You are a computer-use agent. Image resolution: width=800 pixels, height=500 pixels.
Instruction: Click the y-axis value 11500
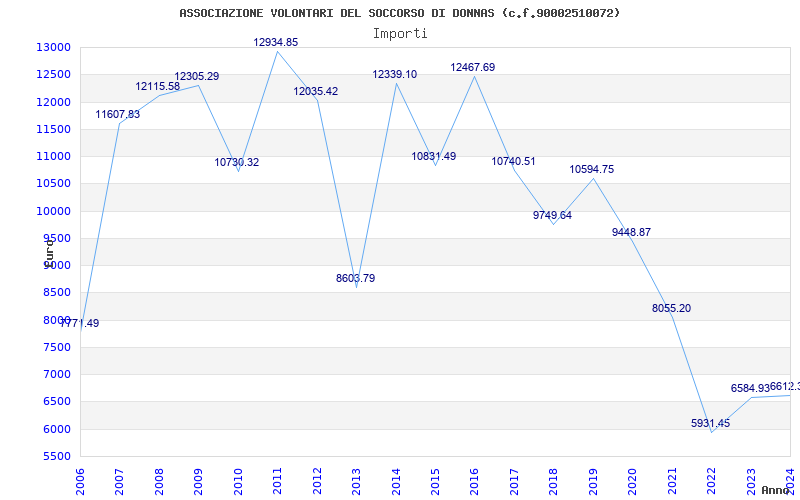point(53,129)
